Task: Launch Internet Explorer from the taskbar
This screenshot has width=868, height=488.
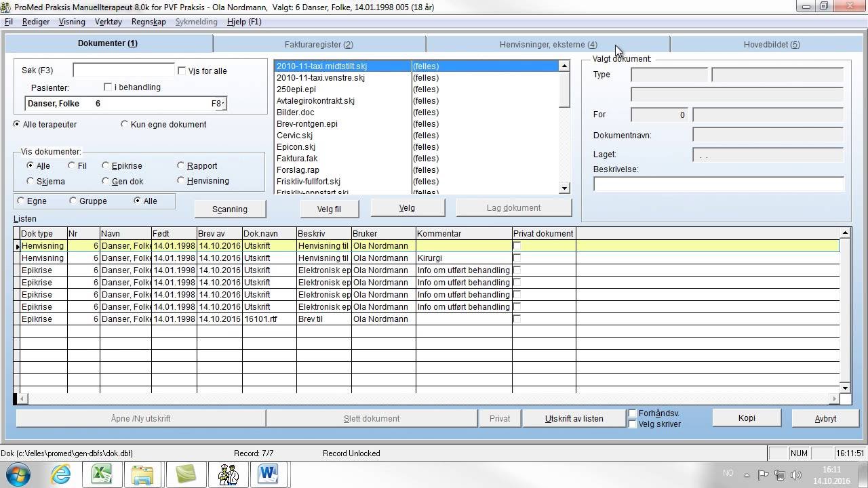Action: pos(61,474)
